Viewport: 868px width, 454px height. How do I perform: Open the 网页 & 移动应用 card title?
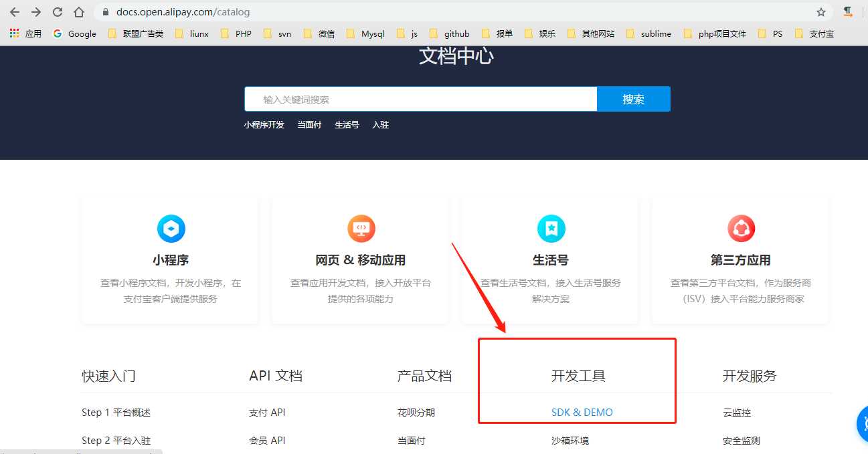pos(361,260)
